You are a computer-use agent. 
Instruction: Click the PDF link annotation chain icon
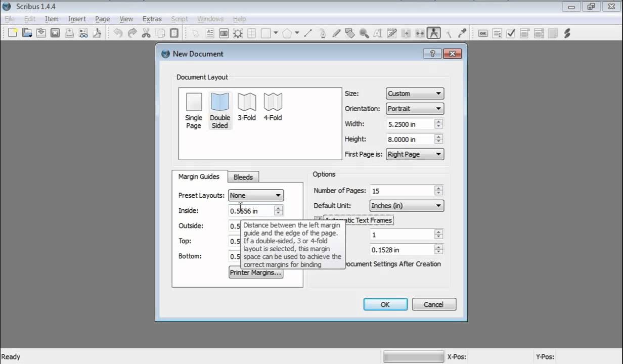(x=567, y=33)
